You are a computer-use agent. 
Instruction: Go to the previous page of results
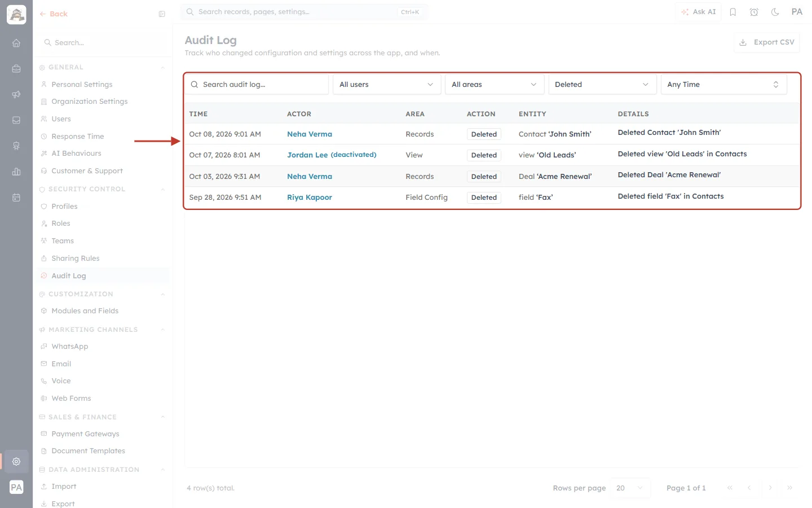(749, 488)
